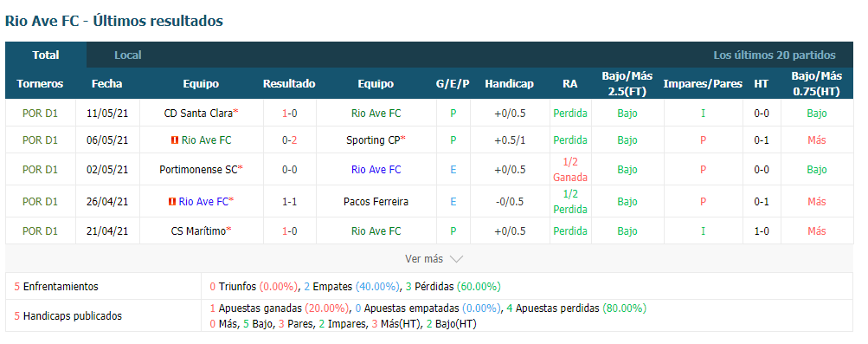Click the 0-0 result at Portimonense SC
The image size is (868, 344).
pyautogui.click(x=290, y=170)
